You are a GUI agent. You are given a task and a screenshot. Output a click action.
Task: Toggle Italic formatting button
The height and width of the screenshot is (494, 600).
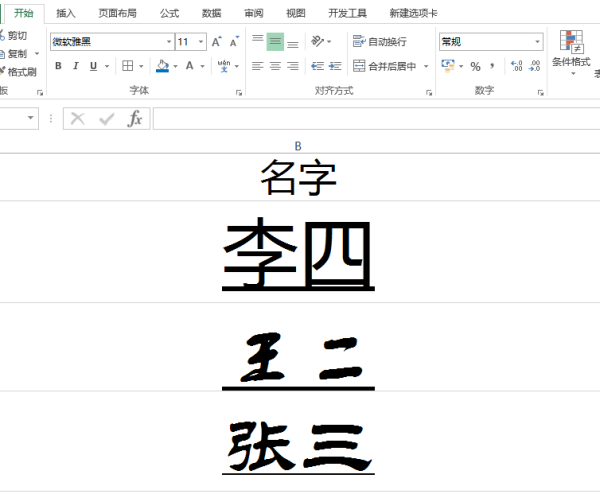pos(76,66)
